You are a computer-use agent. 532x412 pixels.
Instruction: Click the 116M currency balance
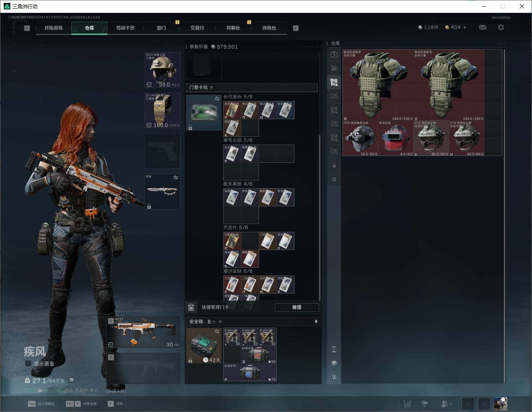pos(428,27)
